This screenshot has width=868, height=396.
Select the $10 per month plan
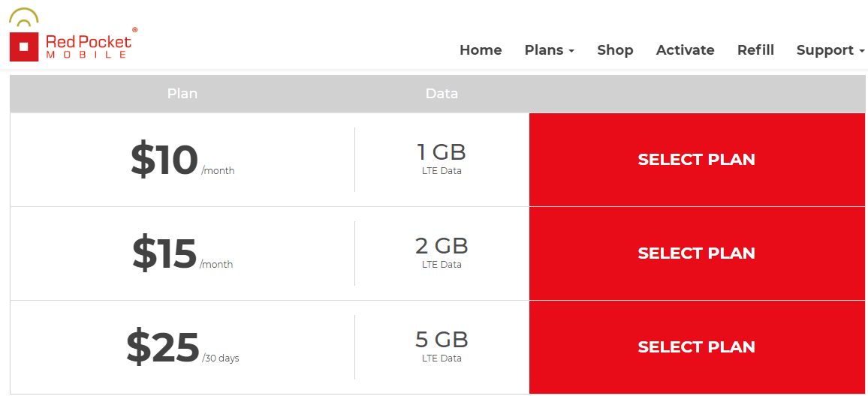(696, 160)
